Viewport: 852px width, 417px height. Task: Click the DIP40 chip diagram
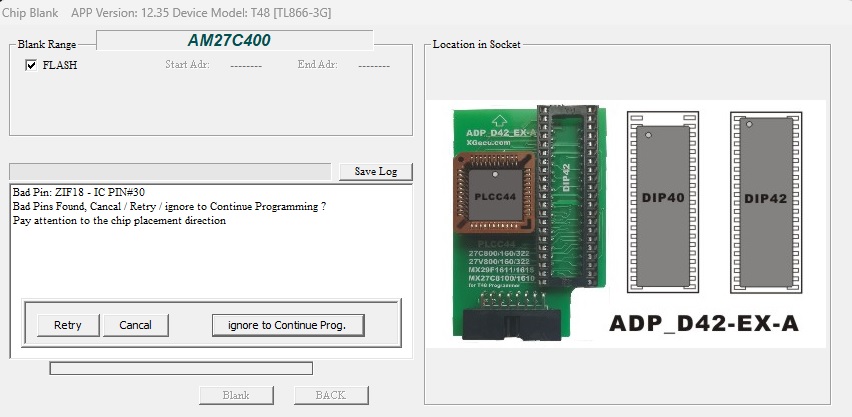point(661,200)
